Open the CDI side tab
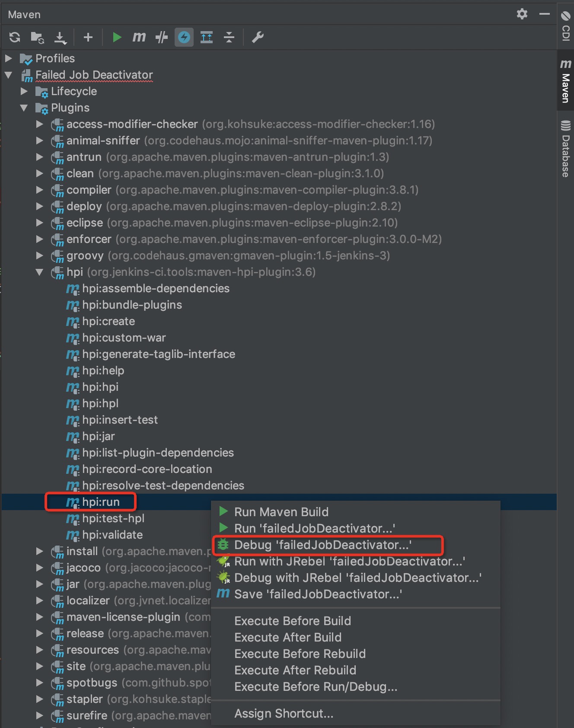574x728 pixels. pyautogui.click(x=565, y=26)
